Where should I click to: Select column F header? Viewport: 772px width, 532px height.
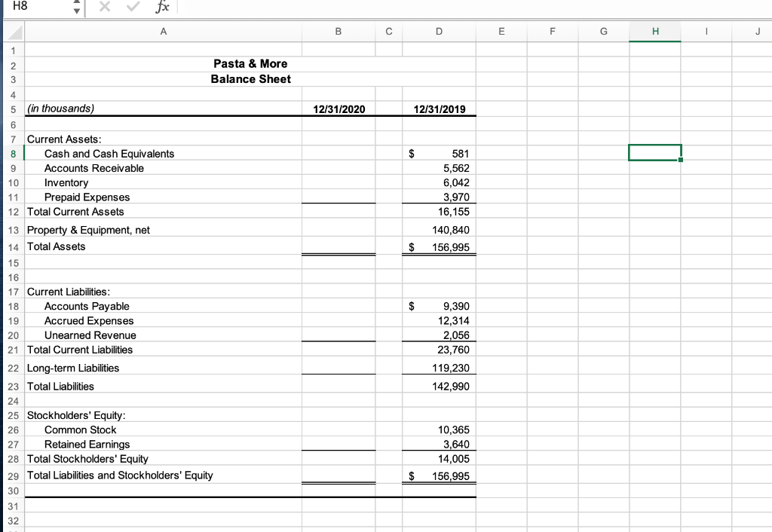click(553, 32)
